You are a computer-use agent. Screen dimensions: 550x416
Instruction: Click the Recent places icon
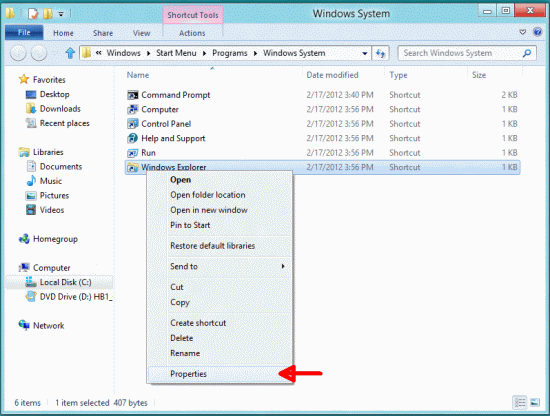31,123
